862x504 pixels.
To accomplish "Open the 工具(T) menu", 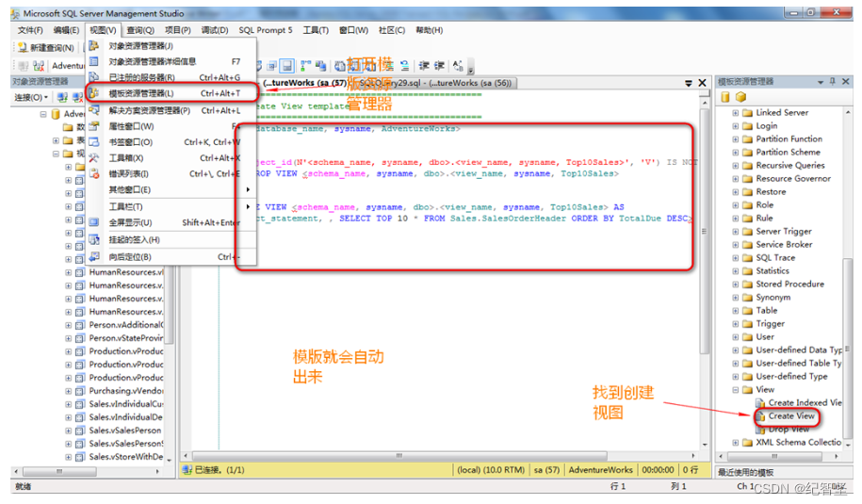I will tap(316, 30).
